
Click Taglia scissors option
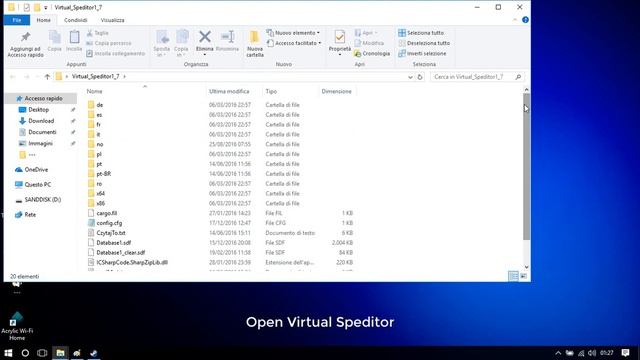98,33
